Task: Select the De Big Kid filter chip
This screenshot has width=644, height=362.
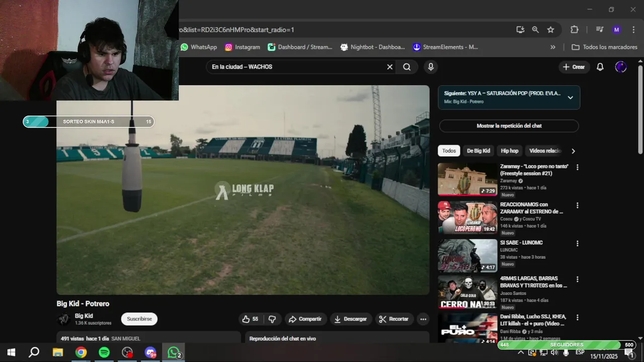Action: point(478,151)
